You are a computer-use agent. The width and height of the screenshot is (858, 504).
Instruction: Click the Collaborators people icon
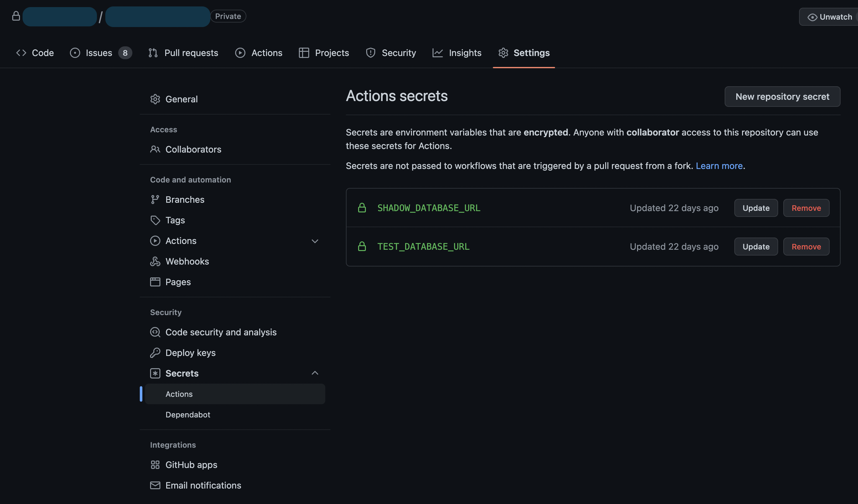pos(155,149)
